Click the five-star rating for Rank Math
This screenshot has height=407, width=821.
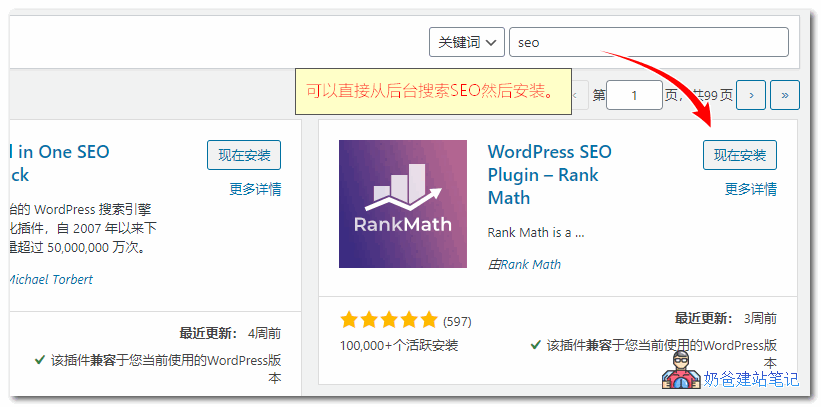(x=389, y=320)
